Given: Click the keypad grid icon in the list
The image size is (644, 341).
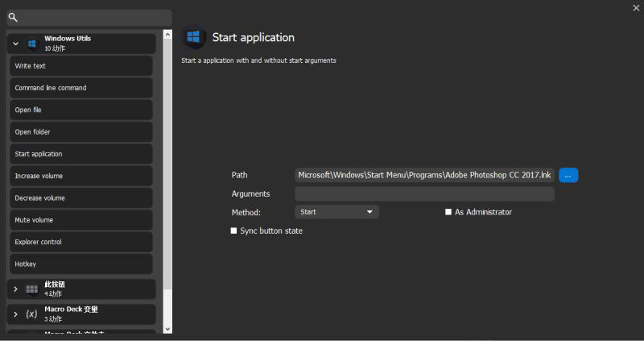Looking at the screenshot, I should [x=32, y=289].
